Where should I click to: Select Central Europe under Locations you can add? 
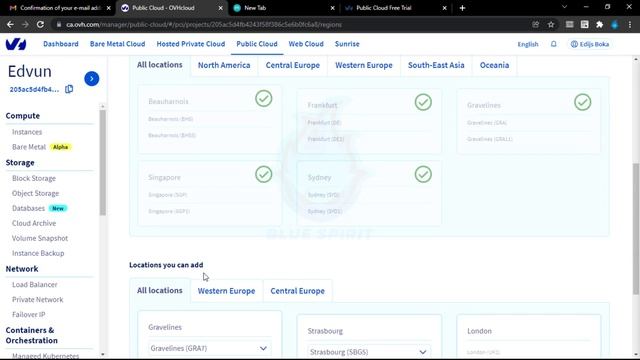click(298, 291)
